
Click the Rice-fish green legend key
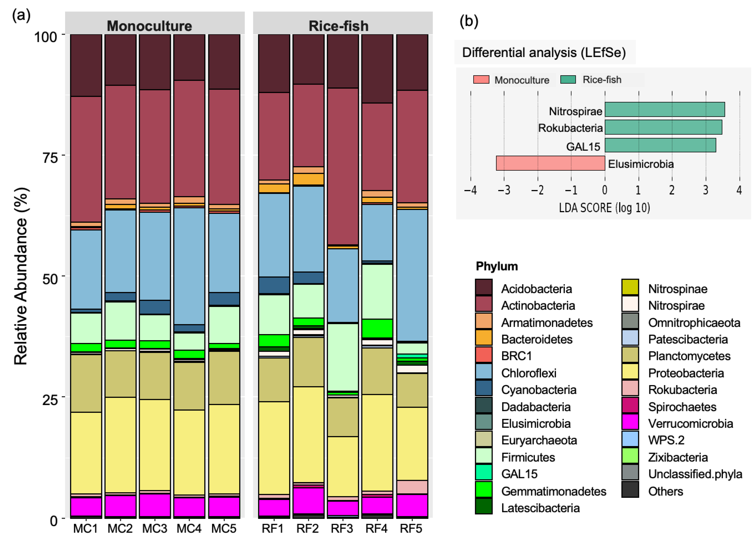coord(568,79)
